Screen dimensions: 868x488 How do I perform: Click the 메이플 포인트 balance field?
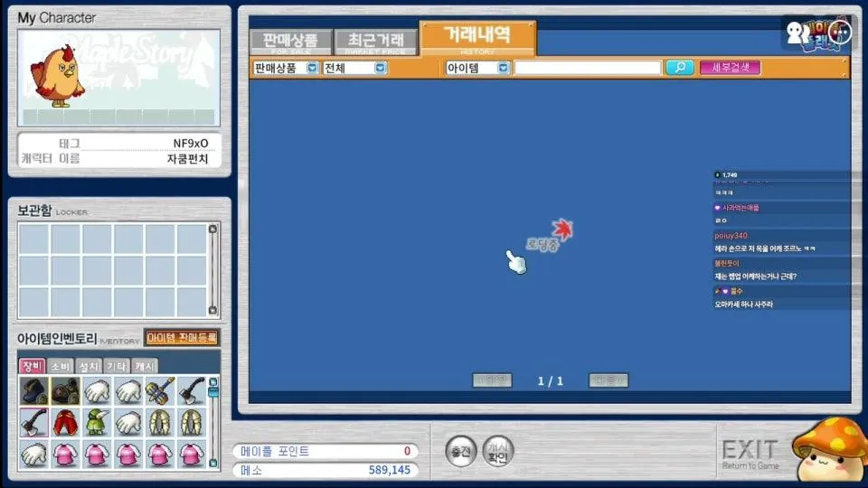click(x=325, y=451)
